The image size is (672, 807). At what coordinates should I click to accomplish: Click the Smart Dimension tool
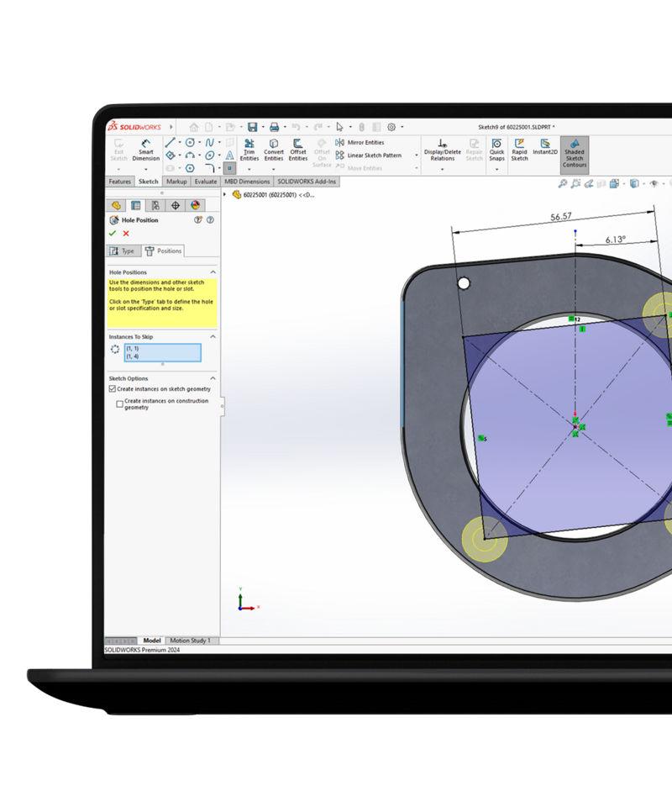145,150
